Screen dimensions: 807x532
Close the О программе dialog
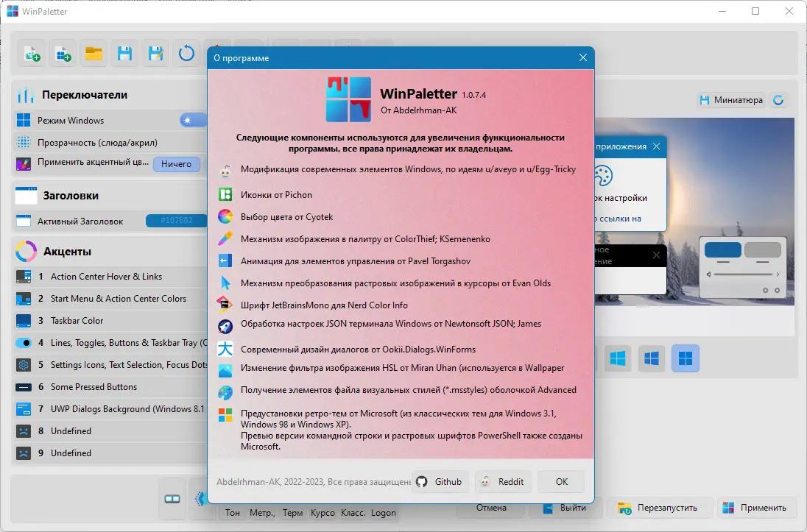click(582, 57)
